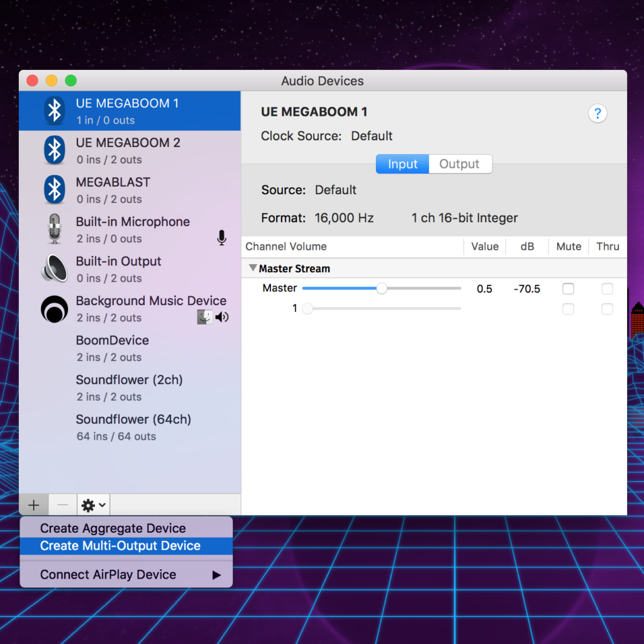Select UE MEGABOOM 2 device name
This screenshot has height=644, width=644.
(128, 143)
